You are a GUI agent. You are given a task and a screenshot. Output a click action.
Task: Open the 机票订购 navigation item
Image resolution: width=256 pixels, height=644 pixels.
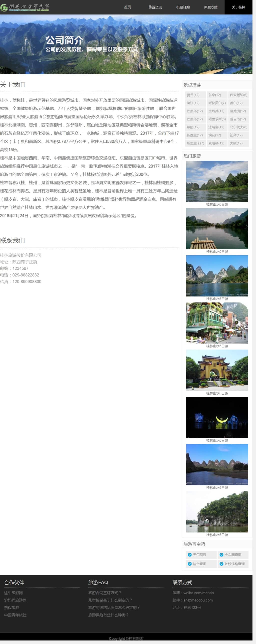pyautogui.click(x=183, y=7)
